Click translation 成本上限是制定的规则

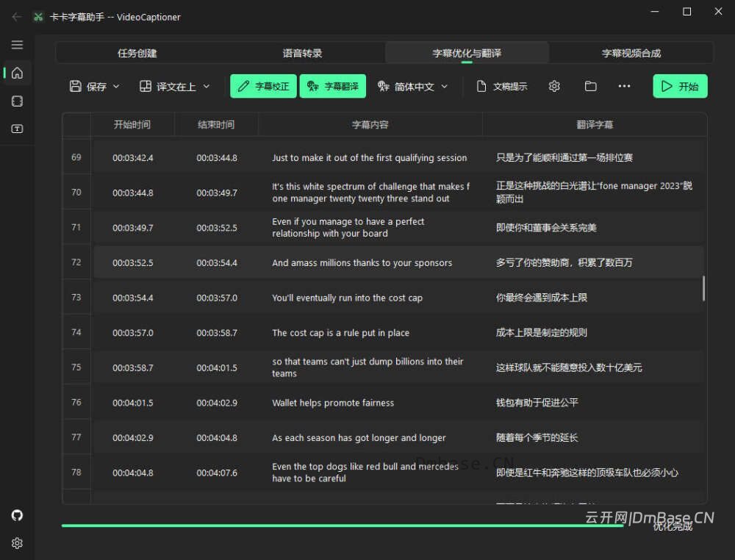[x=542, y=333]
